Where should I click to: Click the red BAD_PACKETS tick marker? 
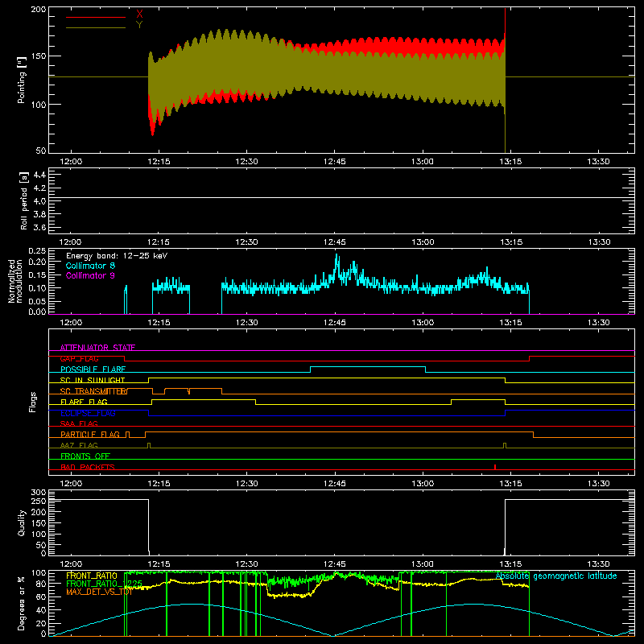(x=495, y=467)
